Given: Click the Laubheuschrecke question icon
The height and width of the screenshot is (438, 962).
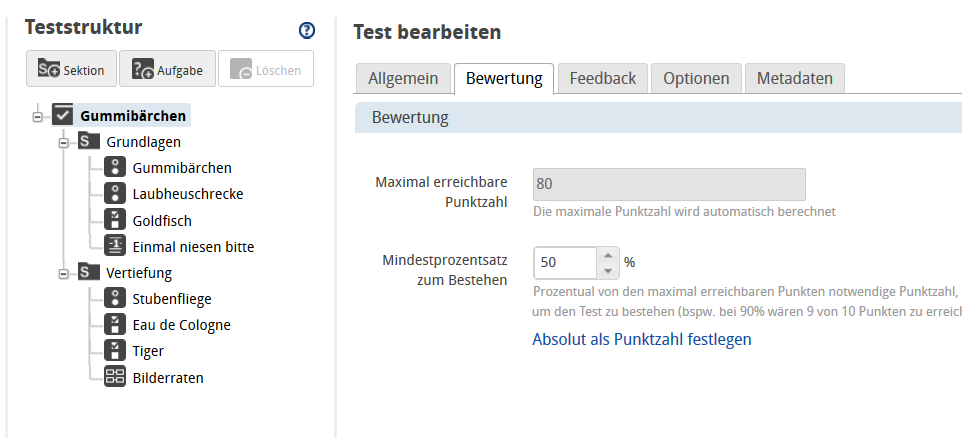Looking at the screenshot, I should tap(115, 194).
